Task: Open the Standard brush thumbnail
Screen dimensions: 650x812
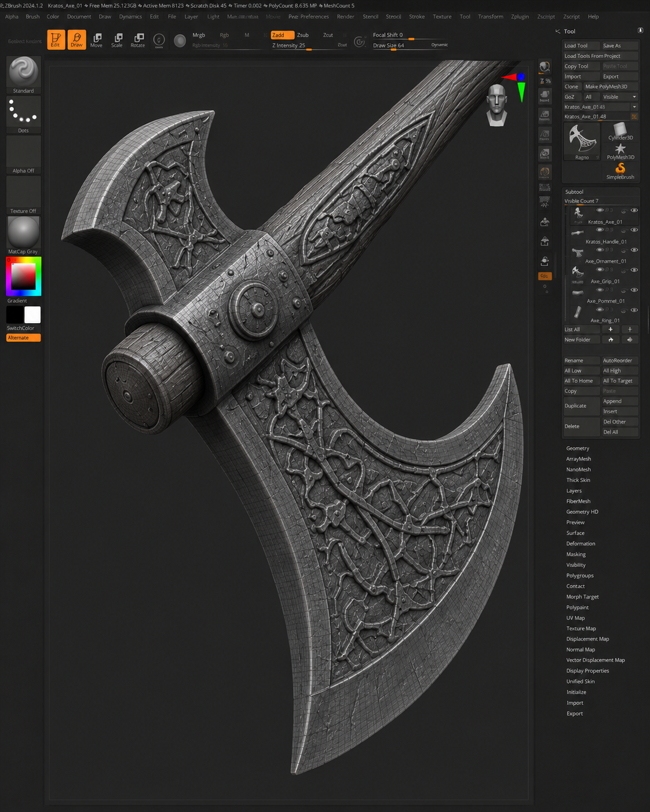Action: pos(24,72)
